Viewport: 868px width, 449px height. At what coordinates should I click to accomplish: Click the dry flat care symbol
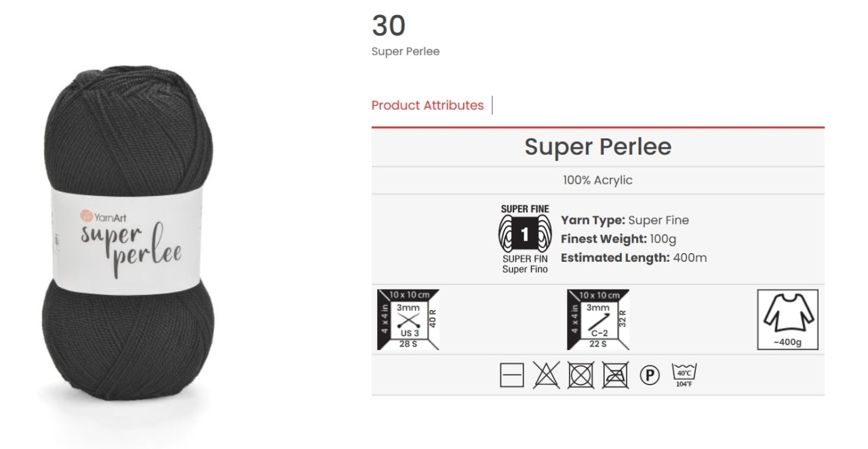point(512,375)
